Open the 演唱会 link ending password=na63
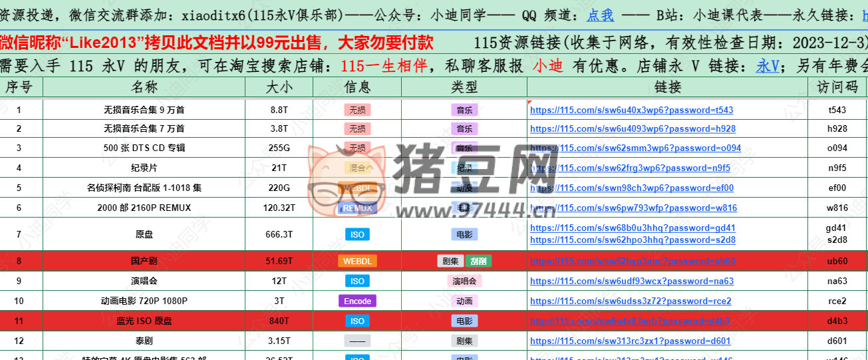This screenshot has height=360, width=868. 632,281
